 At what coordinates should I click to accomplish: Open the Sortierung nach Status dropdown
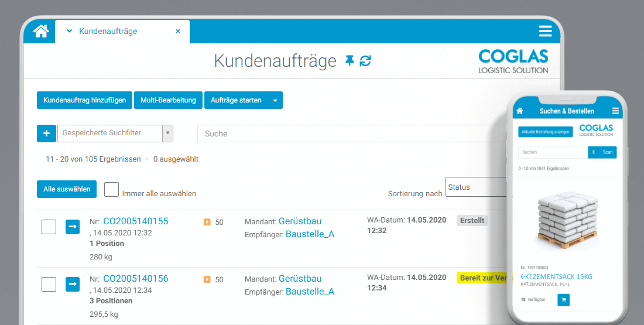(x=477, y=187)
